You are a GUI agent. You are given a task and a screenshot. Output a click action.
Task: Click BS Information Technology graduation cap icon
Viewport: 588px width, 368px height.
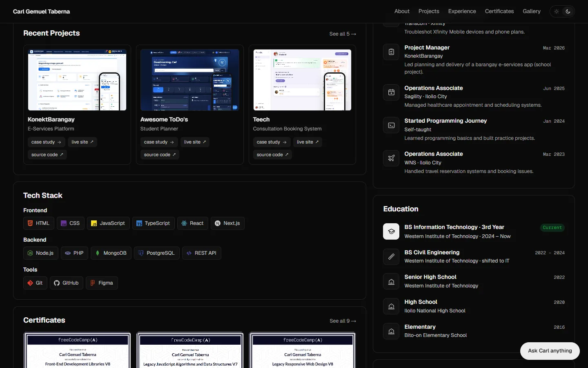click(391, 231)
